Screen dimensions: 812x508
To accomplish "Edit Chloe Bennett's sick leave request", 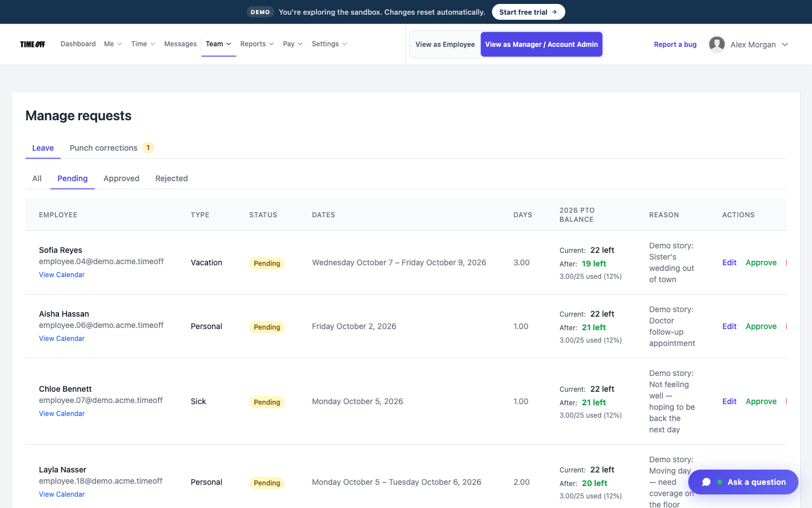I will pyautogui.click(x=729, y=401).
